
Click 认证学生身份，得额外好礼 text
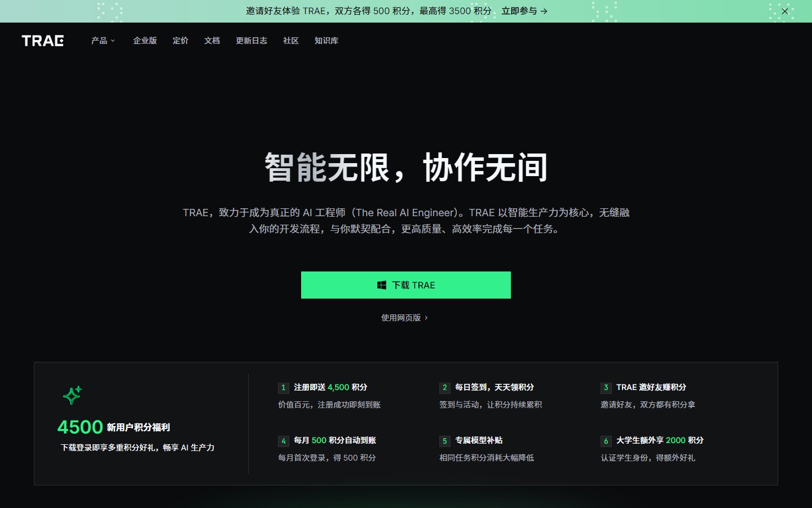648,458
